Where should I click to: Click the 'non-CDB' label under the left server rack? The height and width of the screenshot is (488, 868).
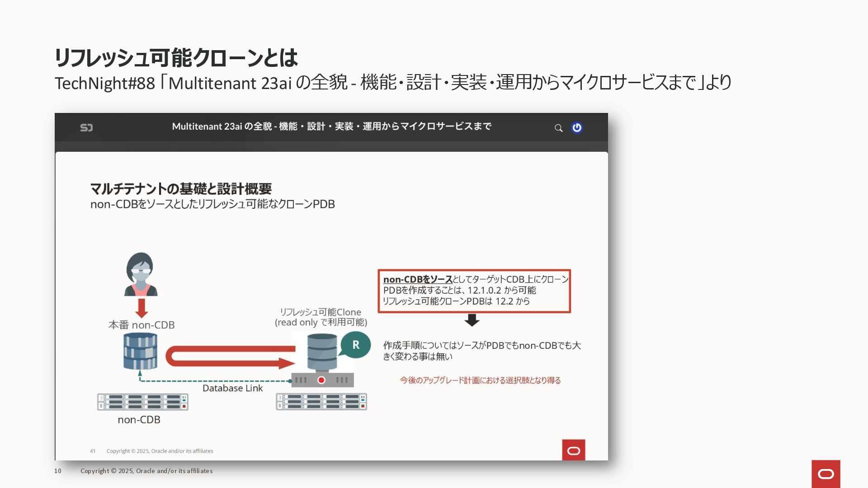(x=139, y=420)
